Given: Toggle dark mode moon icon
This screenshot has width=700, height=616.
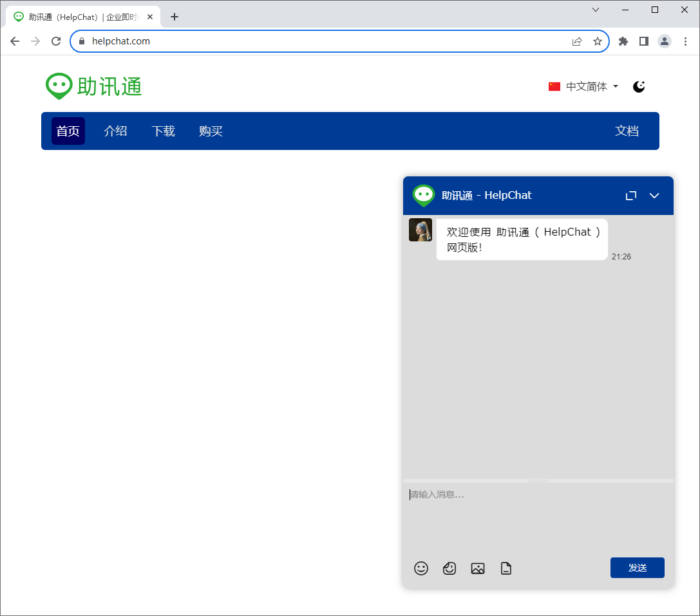Looking at the screenshot, I should [639, 87].
